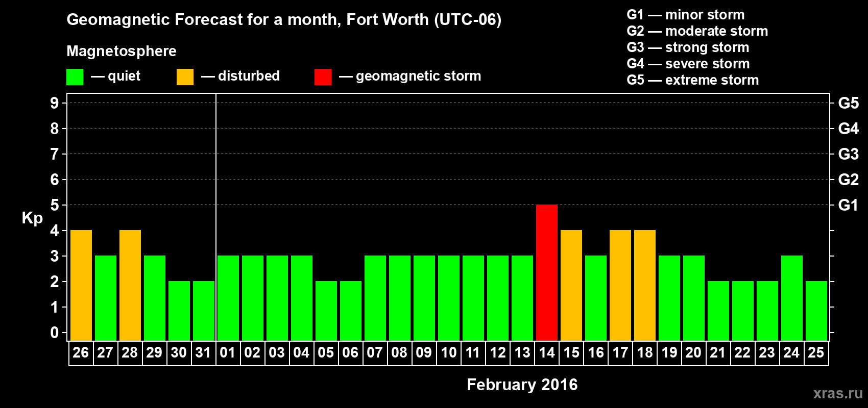The image size is (868, 408).
Task: Click the G3 label on right axis
Action: pyautogui.click(x=848, y=154)
